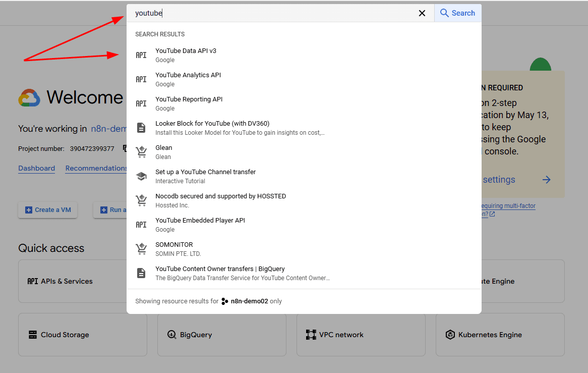
Task: Click the API icon on APIs & Services card
Action: [x=33, y=281]
